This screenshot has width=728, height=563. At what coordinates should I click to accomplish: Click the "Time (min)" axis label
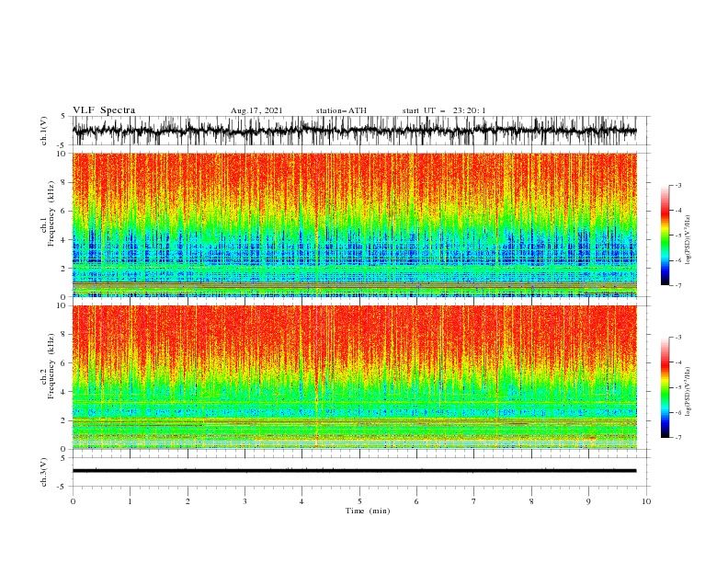(368, 511)
